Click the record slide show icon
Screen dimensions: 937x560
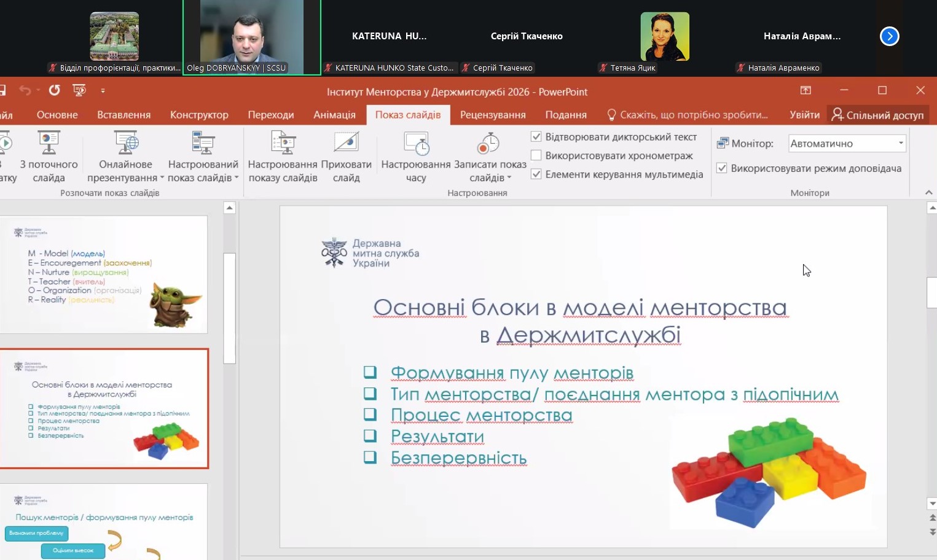tap(490, 143)
